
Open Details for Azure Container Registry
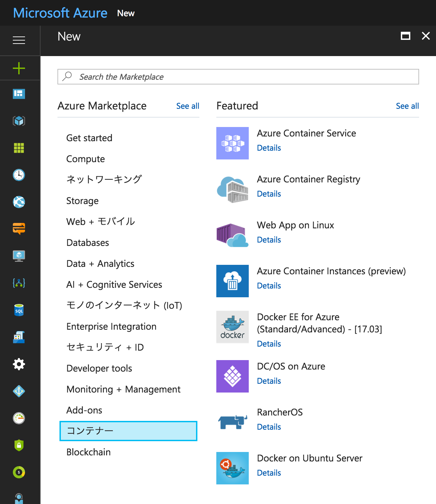pyautogui.click(x=269, y=194)
